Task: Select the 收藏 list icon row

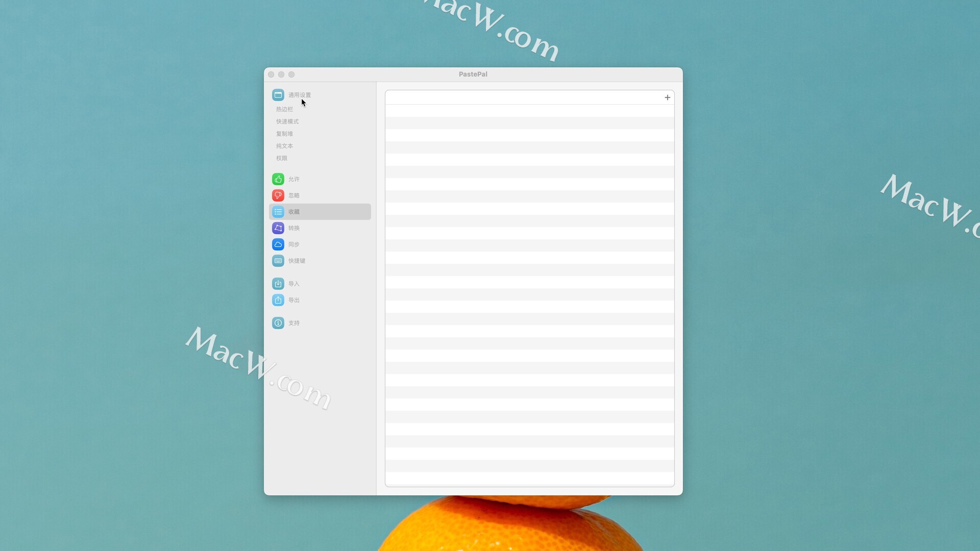Action: 320,212
